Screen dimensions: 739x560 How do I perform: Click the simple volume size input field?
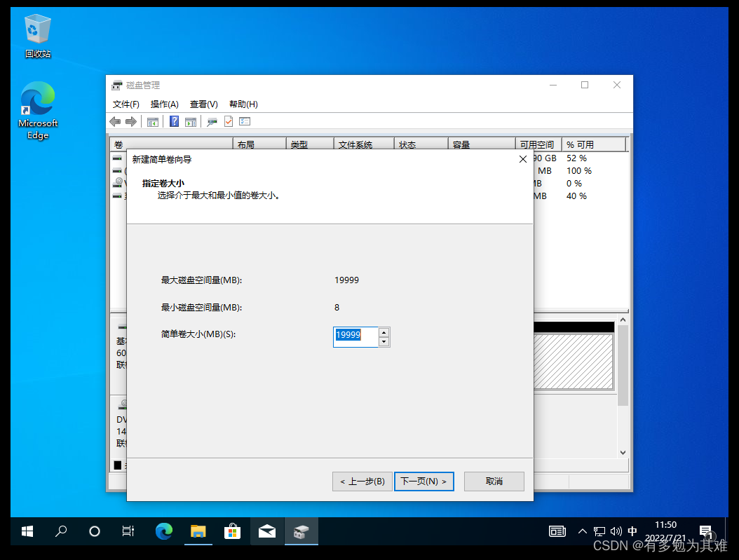(355, 336)
